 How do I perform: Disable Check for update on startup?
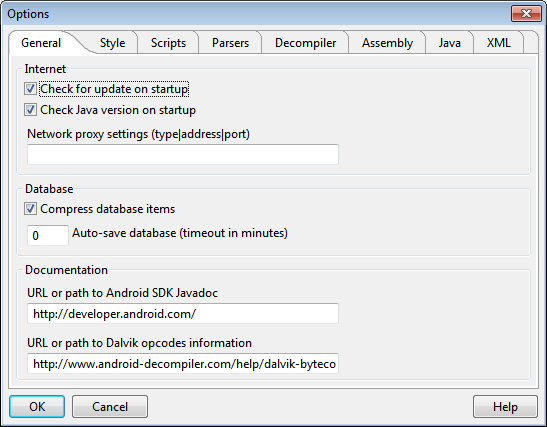click(30, 89)
